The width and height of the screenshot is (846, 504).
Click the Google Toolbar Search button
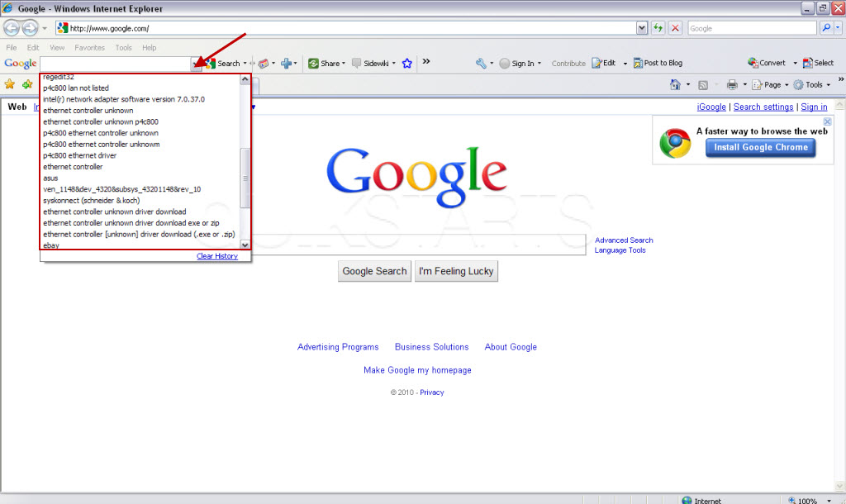[x=223, y=63]
